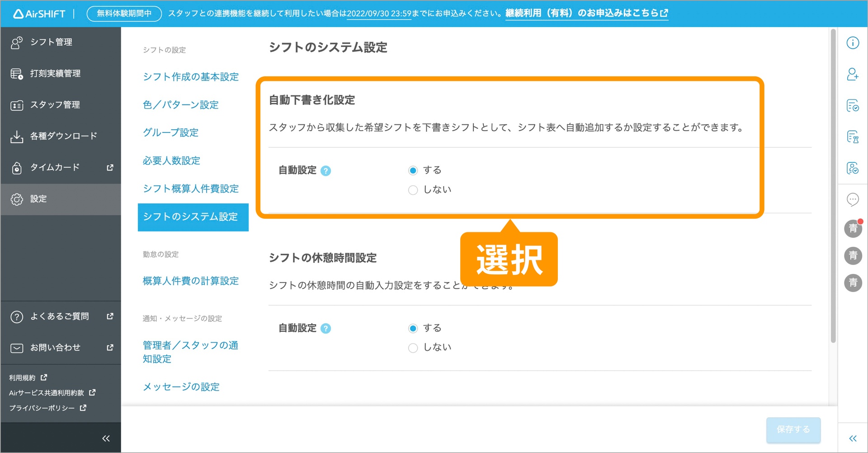Switch to シフト作成の基本設定 section
868x453 pixels.
pos(190,76)
